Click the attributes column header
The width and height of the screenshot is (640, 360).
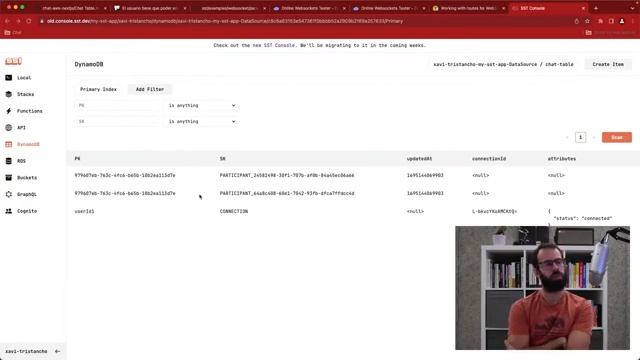[x=562, y=158]
